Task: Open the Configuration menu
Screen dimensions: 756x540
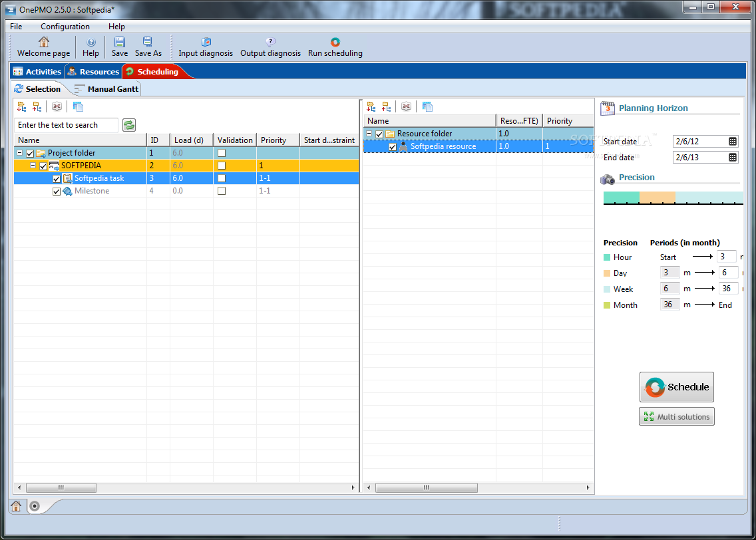Action: pyautogui.click(x=65, y=27)
